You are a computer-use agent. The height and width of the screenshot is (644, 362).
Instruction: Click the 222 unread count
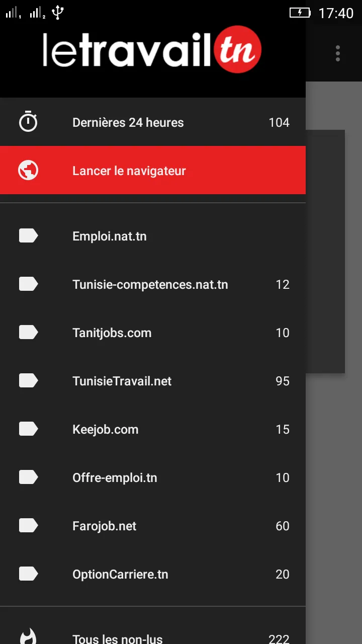point(279,639)
